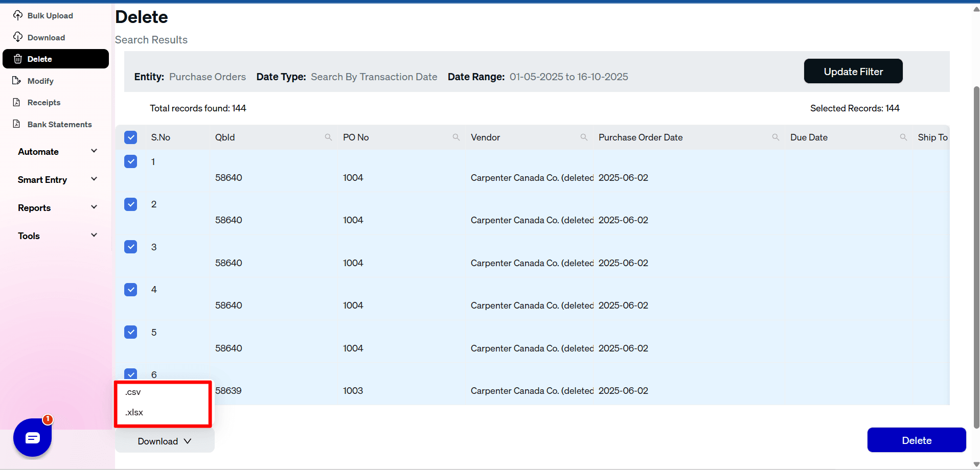
Task: Uncheck the select-all checkbox in header row
Action: 130,137
